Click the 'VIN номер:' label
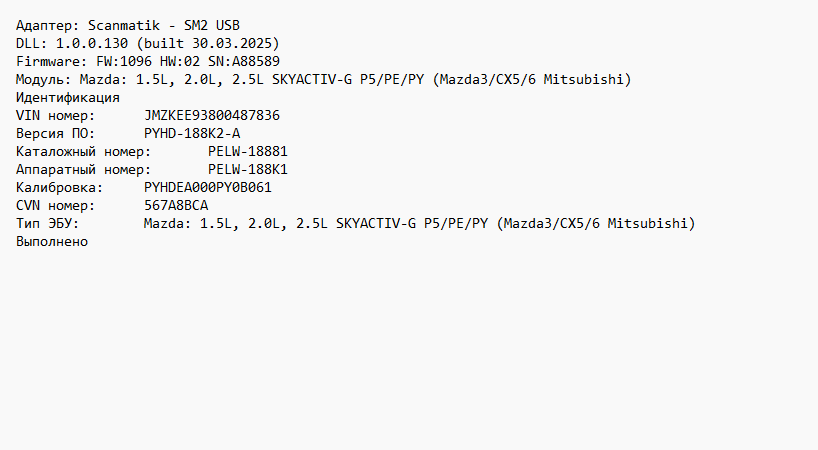818x450 pixels. 56,115
